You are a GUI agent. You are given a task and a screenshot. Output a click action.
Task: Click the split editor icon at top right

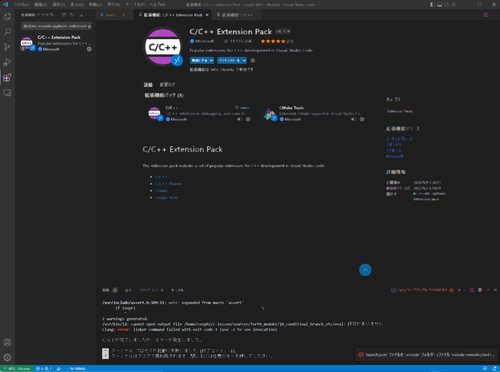click(486, 15)
